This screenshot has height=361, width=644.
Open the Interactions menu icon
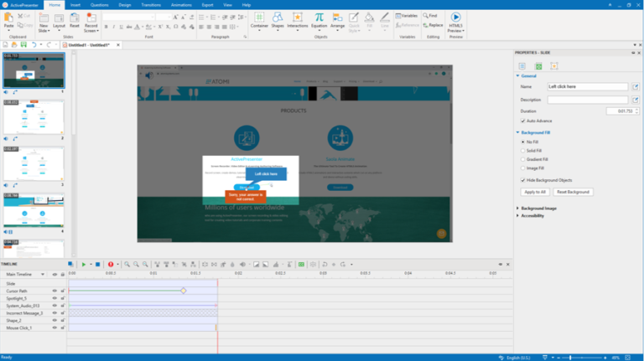298,18
